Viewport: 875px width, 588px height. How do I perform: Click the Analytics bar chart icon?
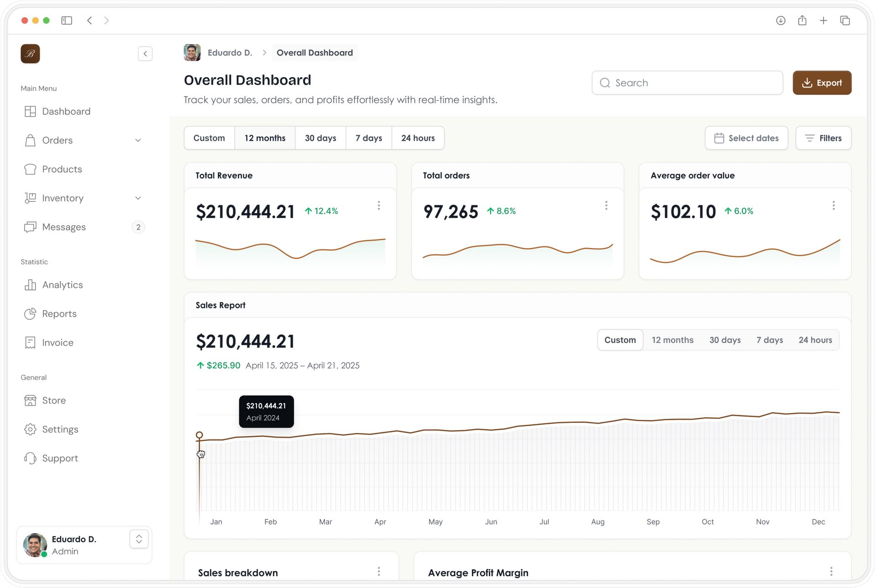pyautogui.click(x=30, y=285)
